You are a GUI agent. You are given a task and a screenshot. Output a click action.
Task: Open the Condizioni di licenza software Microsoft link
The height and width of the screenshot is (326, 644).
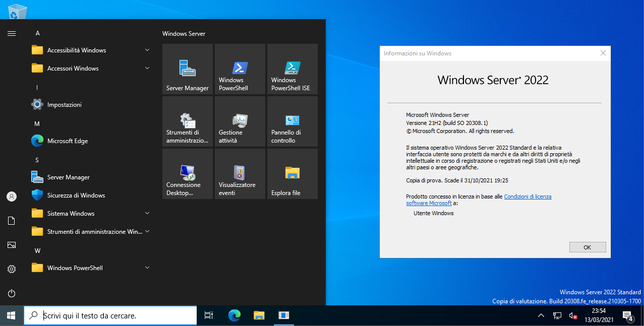[479, 200]
